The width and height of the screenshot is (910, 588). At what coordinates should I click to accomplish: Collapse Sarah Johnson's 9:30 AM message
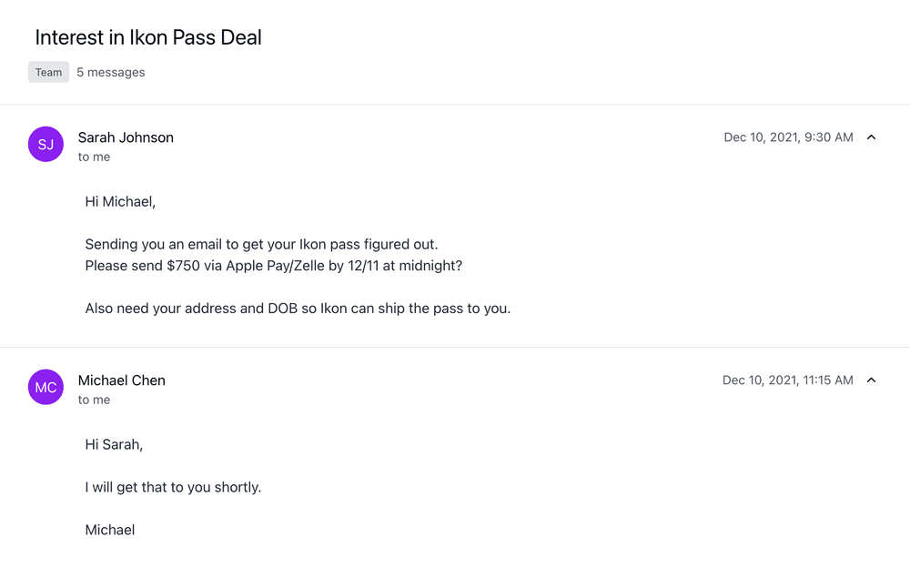pyautogui.click(x=871, y=137)
